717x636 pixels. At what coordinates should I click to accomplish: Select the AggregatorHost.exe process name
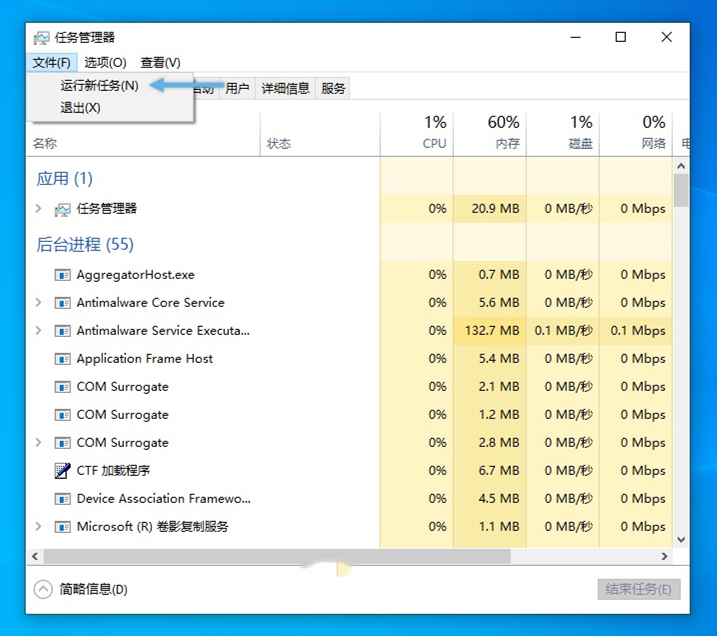tap(135, 275)
